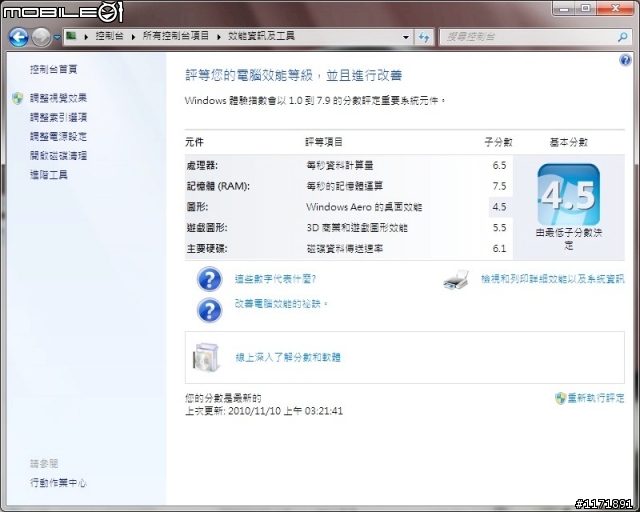Open 檢視和列印詳細效能以及系統資訊 link
The image size is (640, 512).
(553, 279)
